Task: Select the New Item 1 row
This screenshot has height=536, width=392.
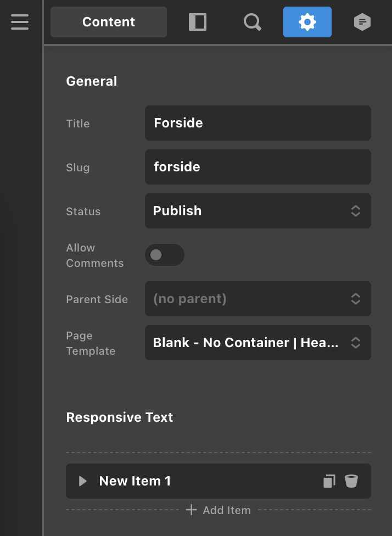Action: [219, 481]
